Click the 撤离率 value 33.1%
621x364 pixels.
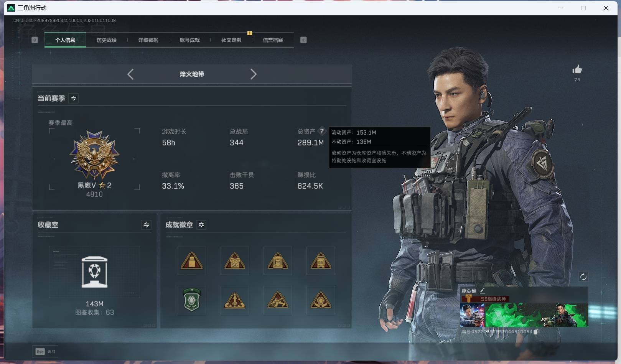pos(173,186)
